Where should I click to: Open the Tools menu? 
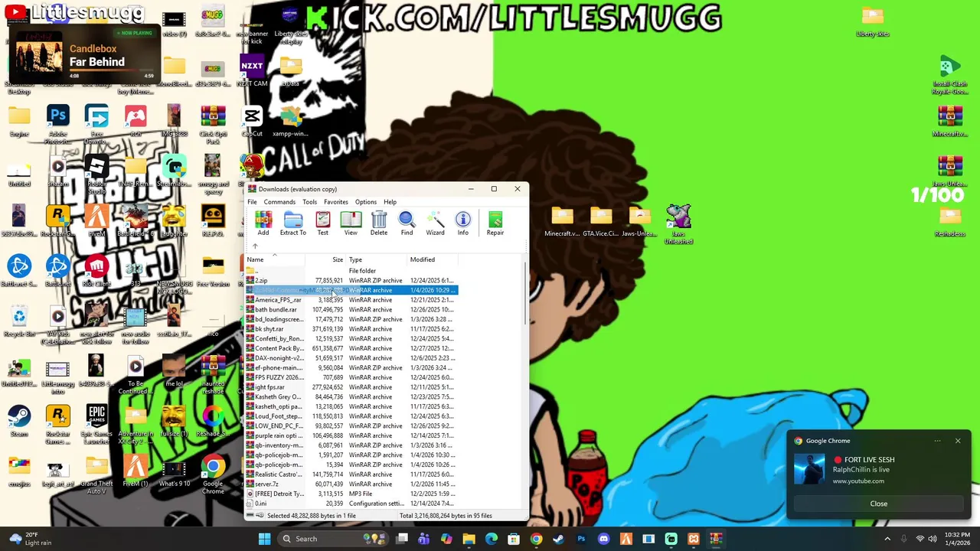309,202
